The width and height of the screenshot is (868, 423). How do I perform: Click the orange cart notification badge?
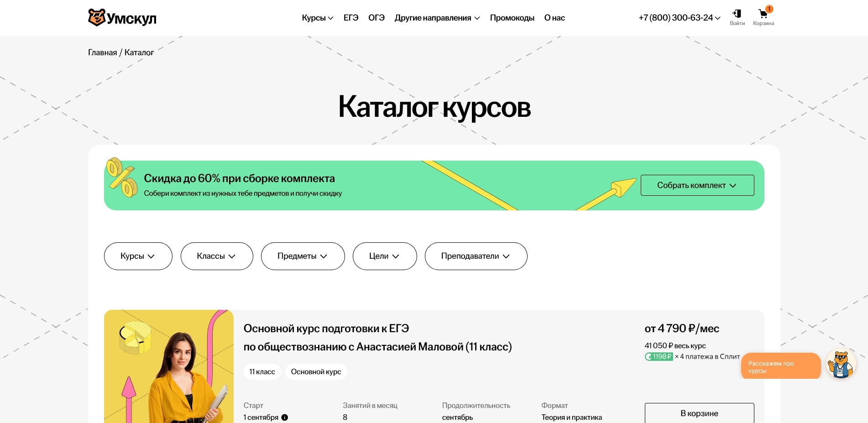(769, 9)
